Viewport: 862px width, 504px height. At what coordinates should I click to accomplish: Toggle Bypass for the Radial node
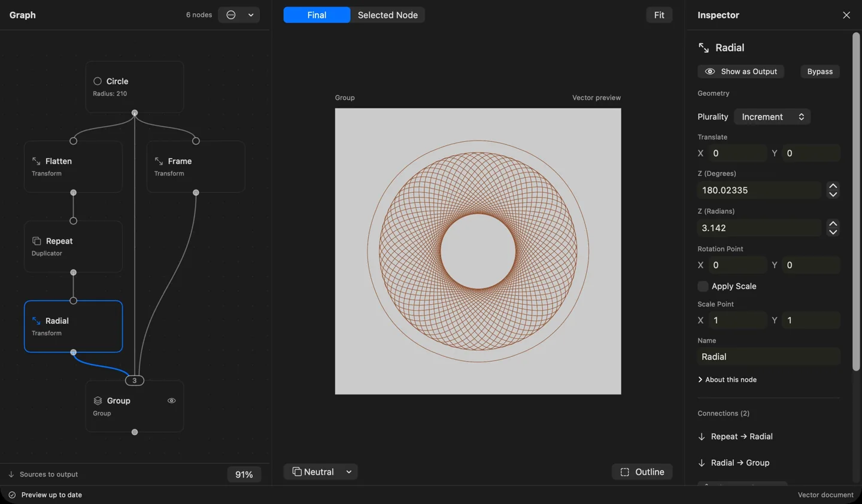pos(820,71)
